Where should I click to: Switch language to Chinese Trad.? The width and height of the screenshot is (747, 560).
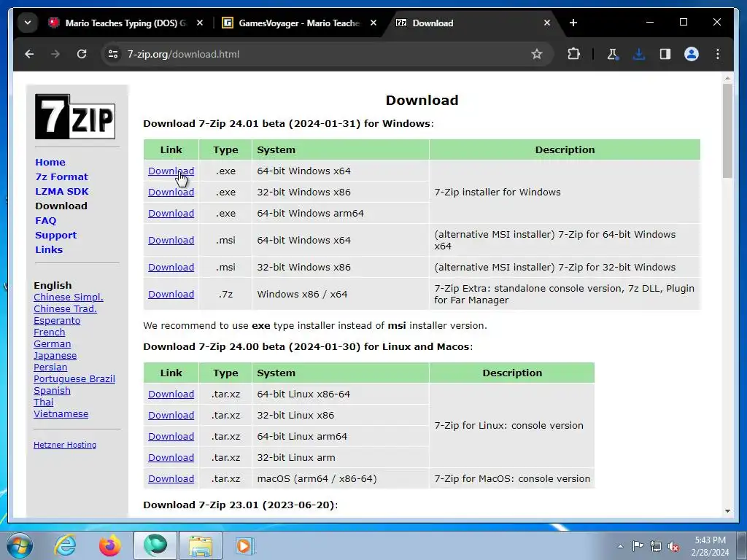[65, 308]
